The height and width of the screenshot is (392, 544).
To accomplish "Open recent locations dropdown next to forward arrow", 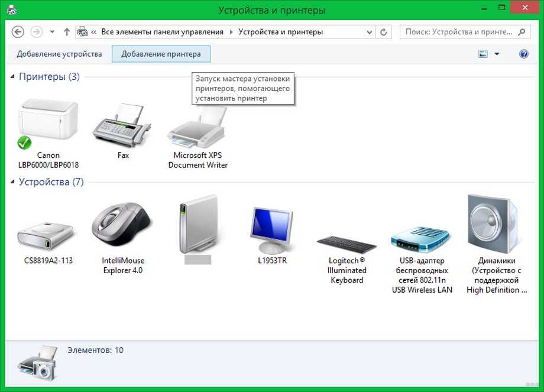I will [52, 32].
